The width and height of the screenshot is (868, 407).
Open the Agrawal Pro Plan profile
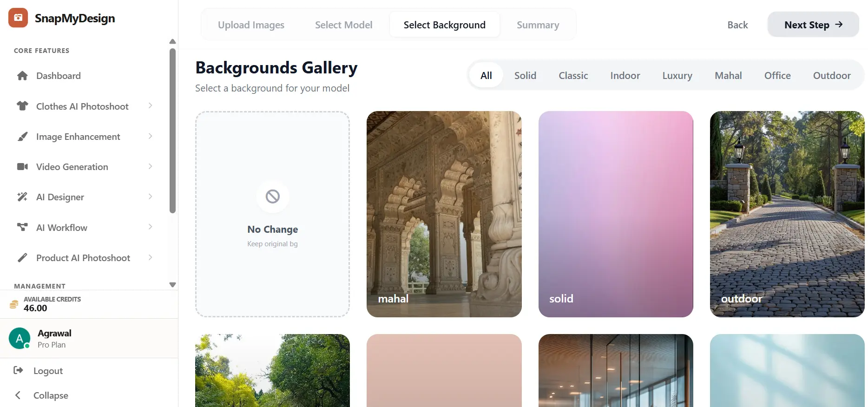(x=88, y=338)
